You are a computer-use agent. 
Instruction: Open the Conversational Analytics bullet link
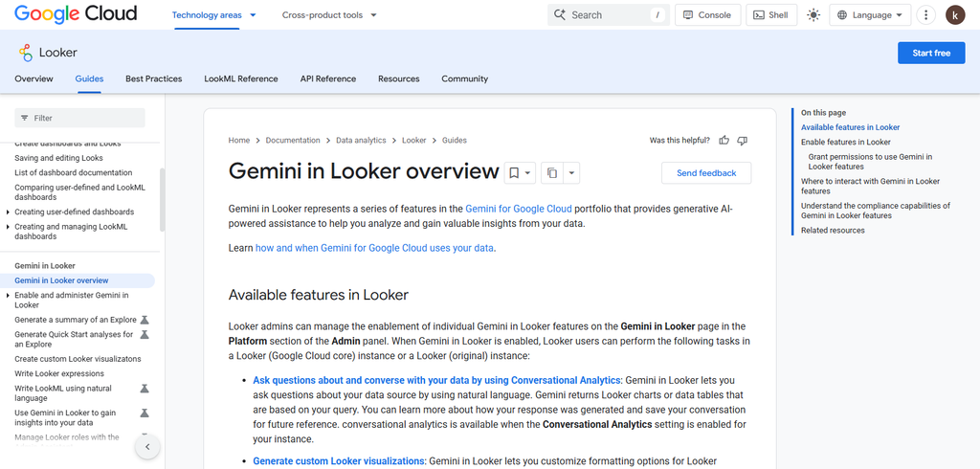pyautogui.click(x=436, y=380)
